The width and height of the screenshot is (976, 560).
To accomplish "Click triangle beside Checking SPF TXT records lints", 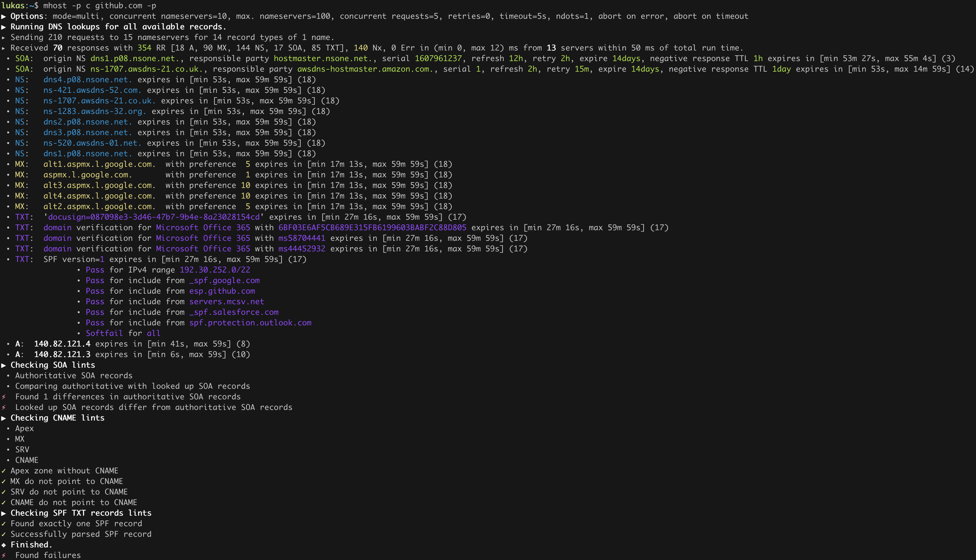I will (4, 513).
